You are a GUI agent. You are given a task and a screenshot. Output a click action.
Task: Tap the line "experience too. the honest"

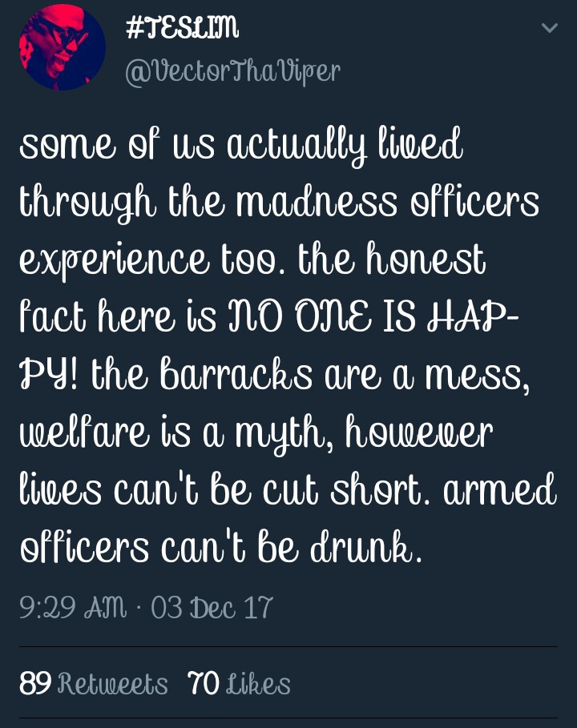252,260
